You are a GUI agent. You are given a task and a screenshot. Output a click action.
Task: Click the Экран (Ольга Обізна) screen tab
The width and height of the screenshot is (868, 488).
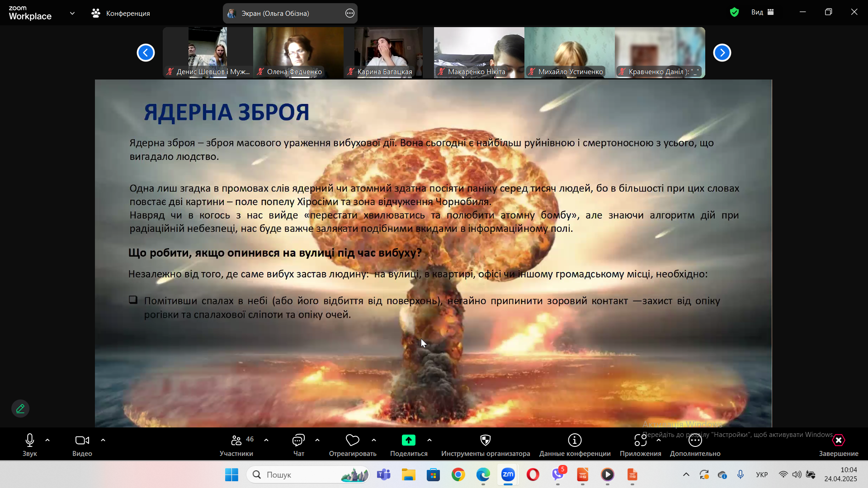coord(290,14)
